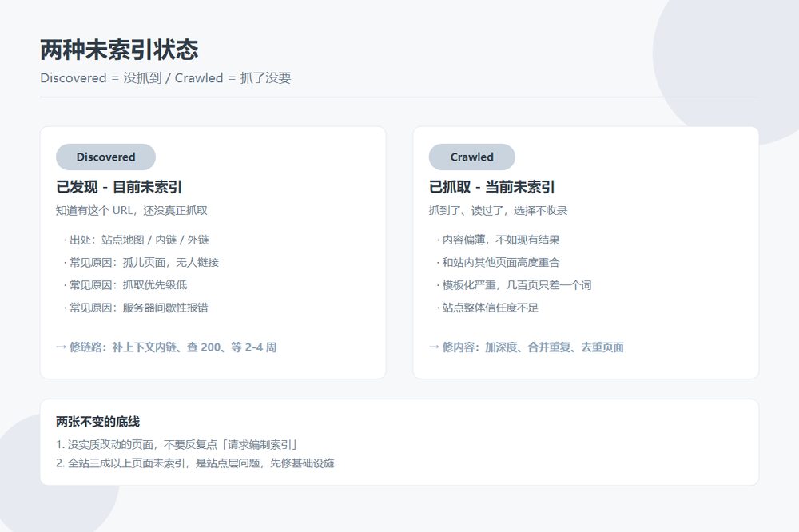Select heading 已发现 - 目前未索引

(x=119, y=187)
